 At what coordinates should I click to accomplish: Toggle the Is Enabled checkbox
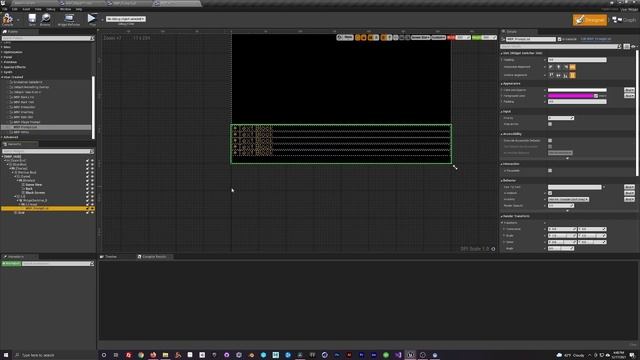pyautogui.click(x=550, y=193)
